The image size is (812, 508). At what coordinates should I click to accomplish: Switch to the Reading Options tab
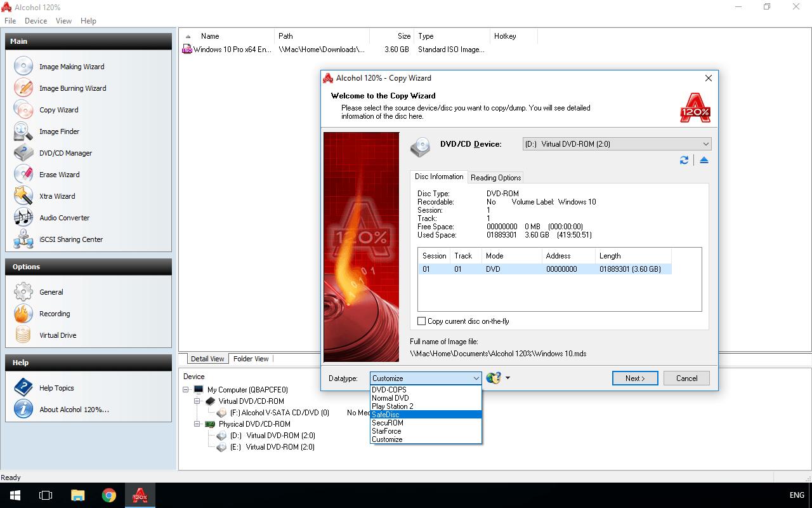[x=495, y=178]
